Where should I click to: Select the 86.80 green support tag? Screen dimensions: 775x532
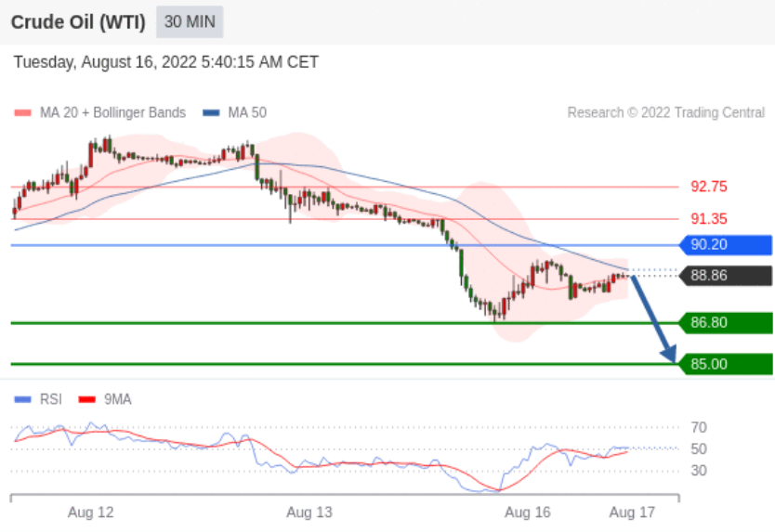click(x=726, y=322)
